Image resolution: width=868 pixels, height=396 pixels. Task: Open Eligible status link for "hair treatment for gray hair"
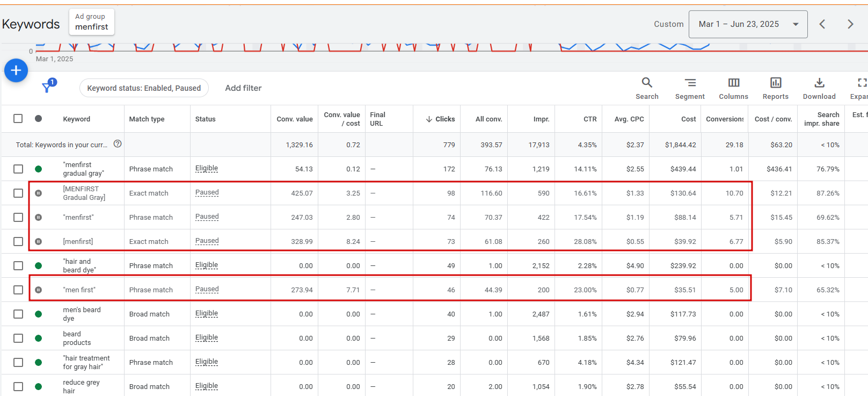(x=207, y=362)
